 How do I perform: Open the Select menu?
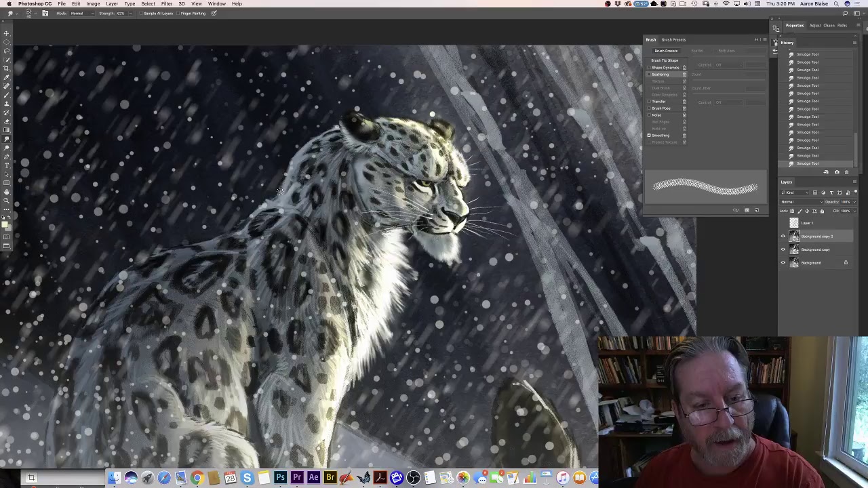click(x=148, y=4)
